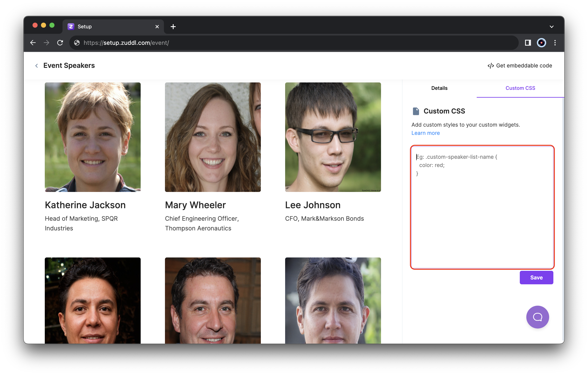This screenshot has width=588, height=375.
Task: Click Get embeddable code
Action: [520, 66]
